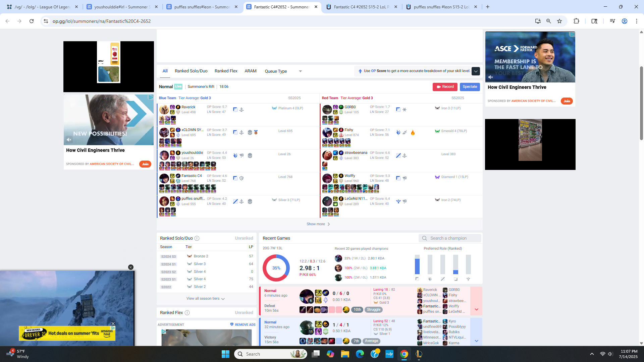Click the Search a champion field
Image resolution: width=644 pixels, height=362 pixels.
(450, 238)
